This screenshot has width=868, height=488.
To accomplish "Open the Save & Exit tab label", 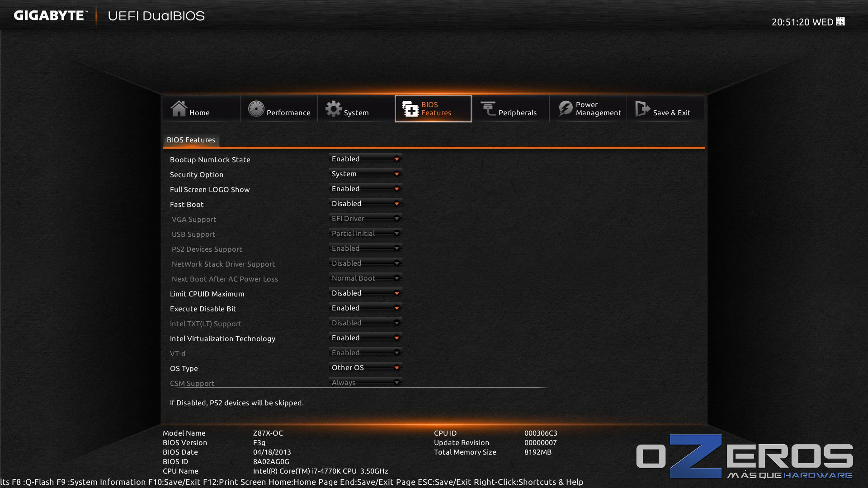I will [x=672, y=113].
